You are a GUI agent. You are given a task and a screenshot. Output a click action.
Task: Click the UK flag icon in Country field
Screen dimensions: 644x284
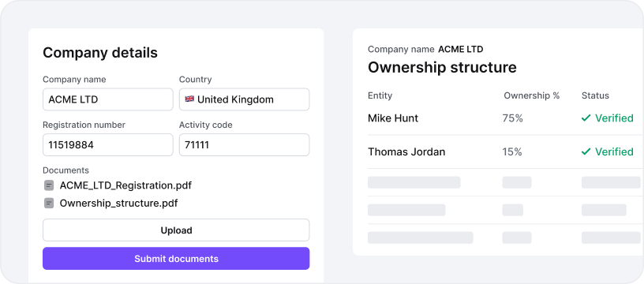coord(189,99)
